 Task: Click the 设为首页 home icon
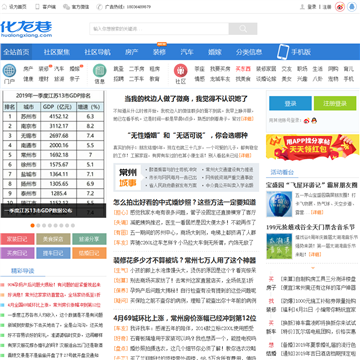pos(4,7)
